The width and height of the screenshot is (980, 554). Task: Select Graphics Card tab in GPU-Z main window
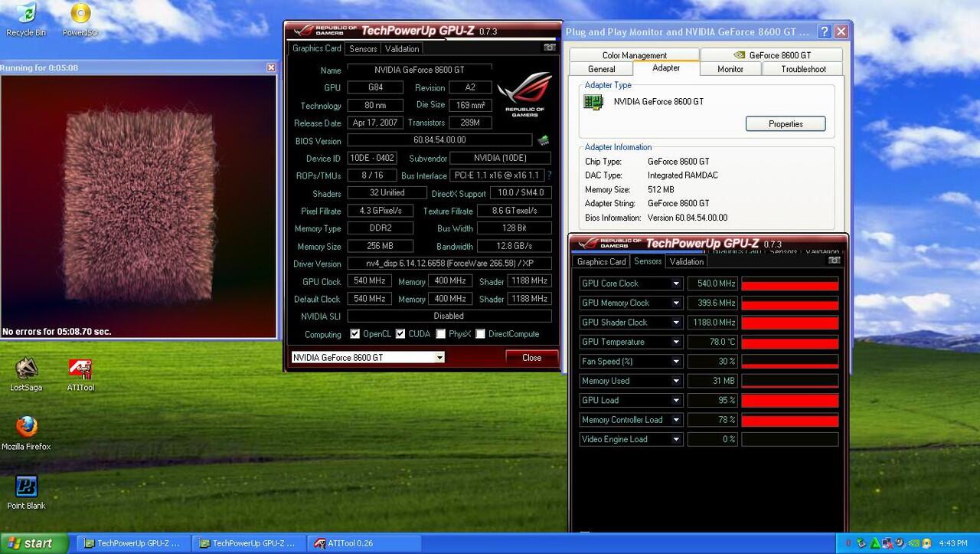point(317,48)
